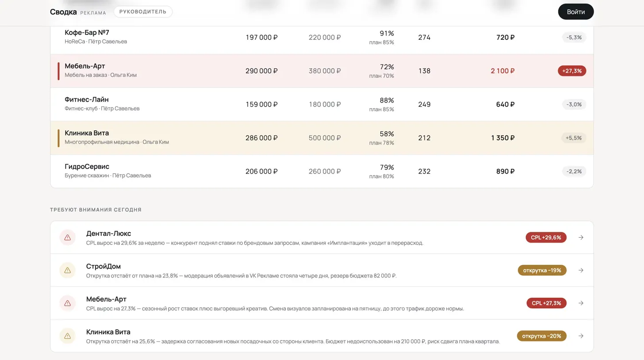Screen dimensions: 644x360
Task: Click the 1 350 ₽ CPL value
Action: (x=503, y=138)
